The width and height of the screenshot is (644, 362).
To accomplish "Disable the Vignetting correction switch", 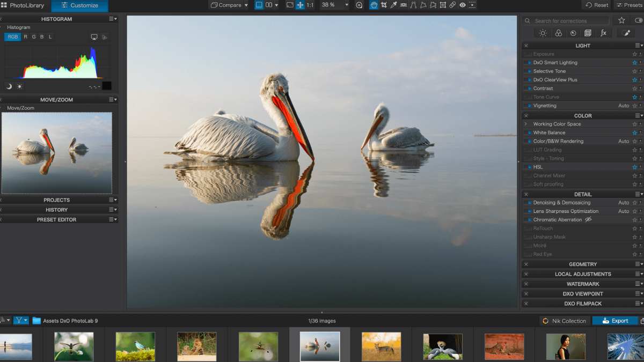I will pos(529,106).
